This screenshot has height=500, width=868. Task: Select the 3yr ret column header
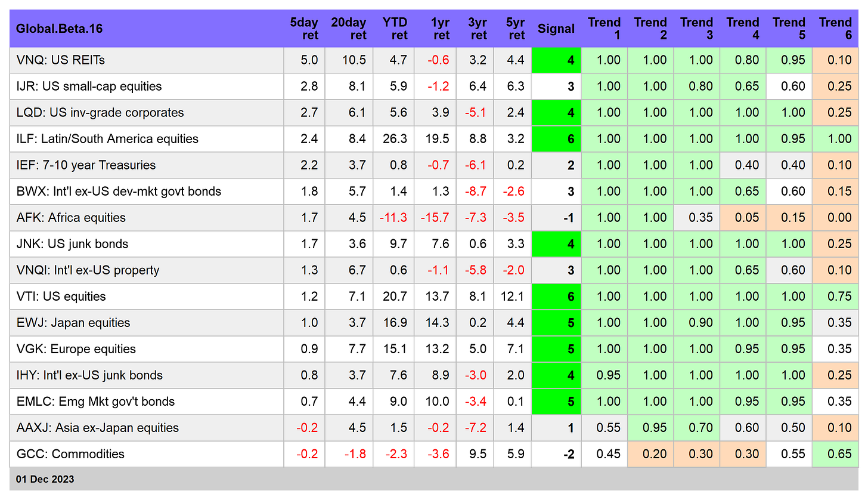pos(478,29)
